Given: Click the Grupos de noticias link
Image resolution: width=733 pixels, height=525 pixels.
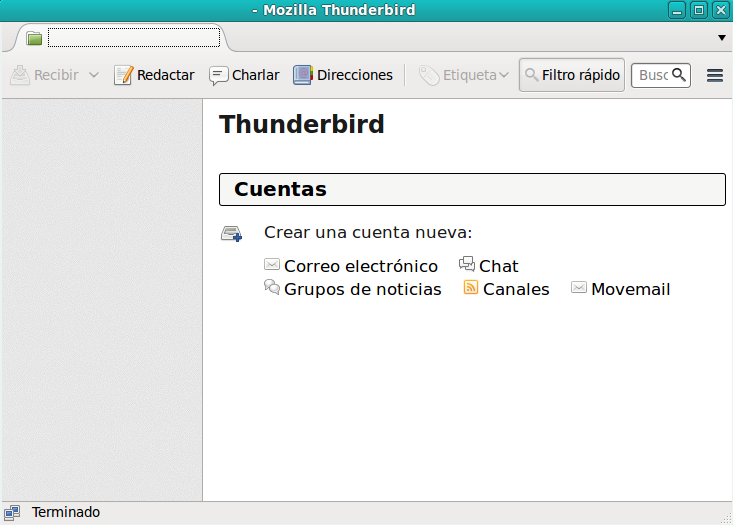Looking at the screenshot, I should click(363, 289).
